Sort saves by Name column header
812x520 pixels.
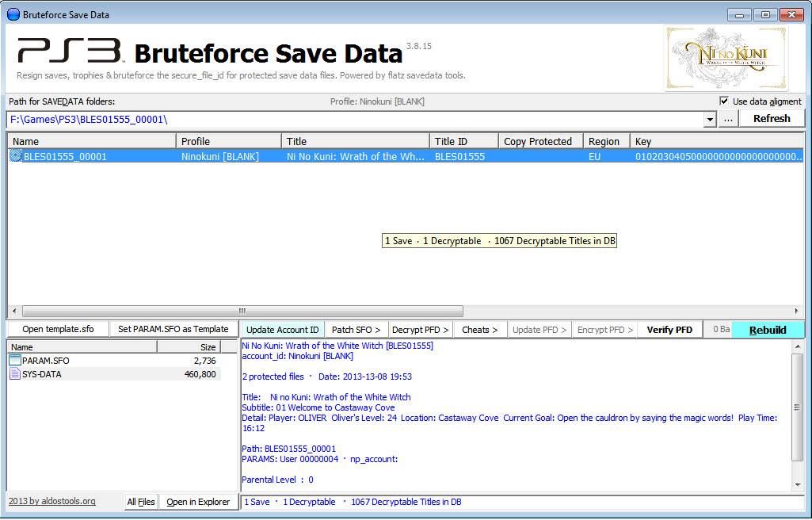point(92,141)
